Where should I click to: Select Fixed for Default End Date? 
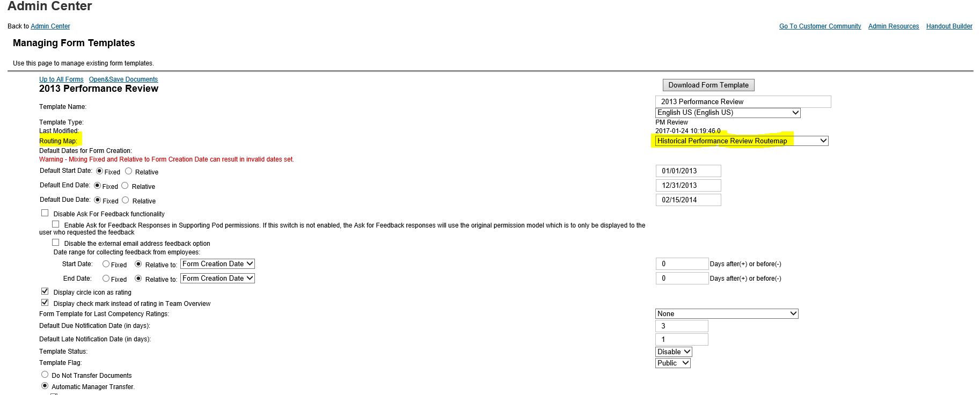[x=97, y=186]
